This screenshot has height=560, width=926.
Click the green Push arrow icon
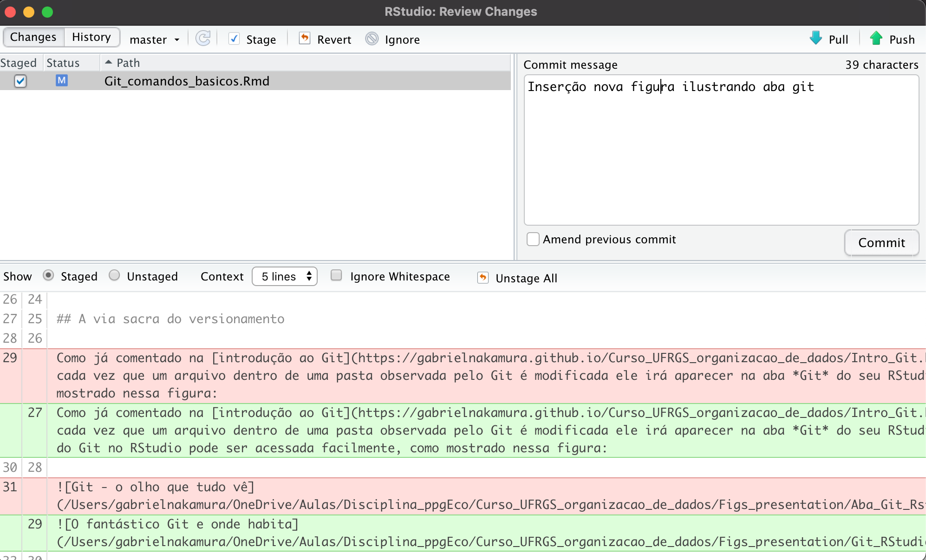point(876,39)
